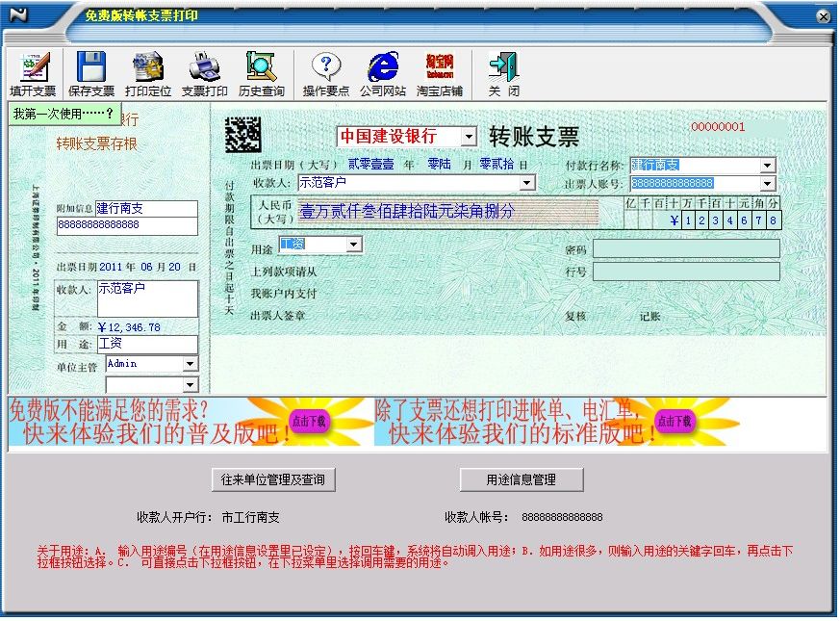840x621 pixels.
Task: Click the 关闭 exit door icon
Action: [503, 67]
